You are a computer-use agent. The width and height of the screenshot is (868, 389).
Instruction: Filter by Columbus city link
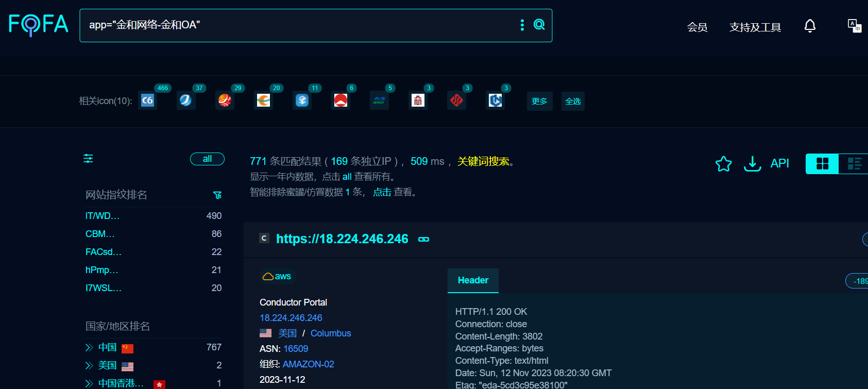point(331,333)
